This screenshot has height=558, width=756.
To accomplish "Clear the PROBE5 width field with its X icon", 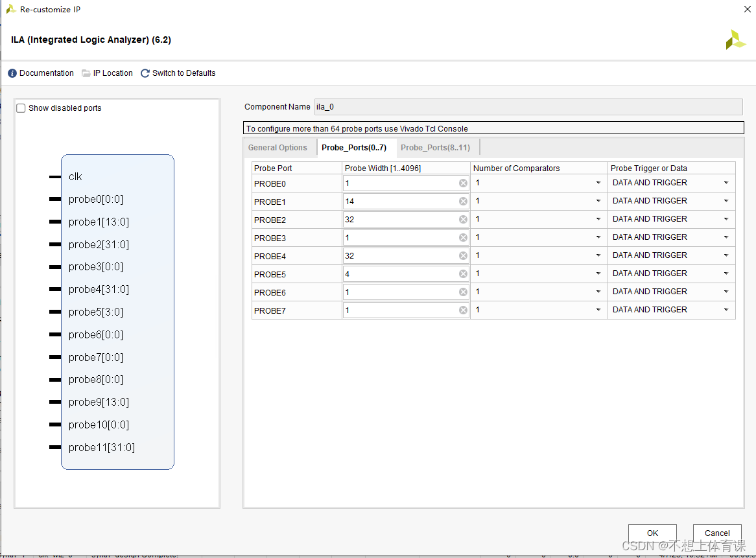I will 463,273.
